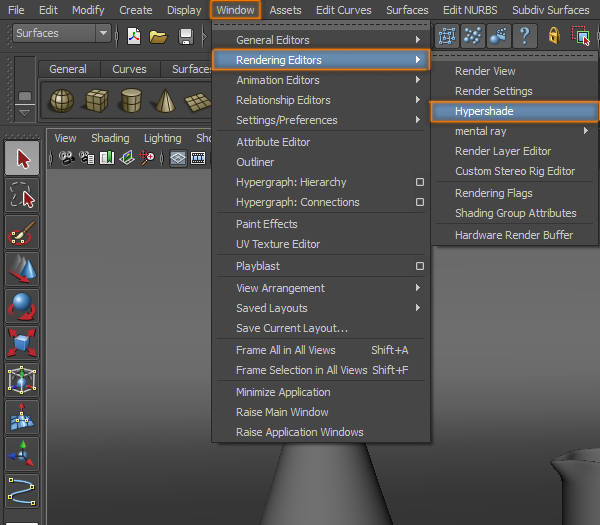Activate the Scale tool

22,344
